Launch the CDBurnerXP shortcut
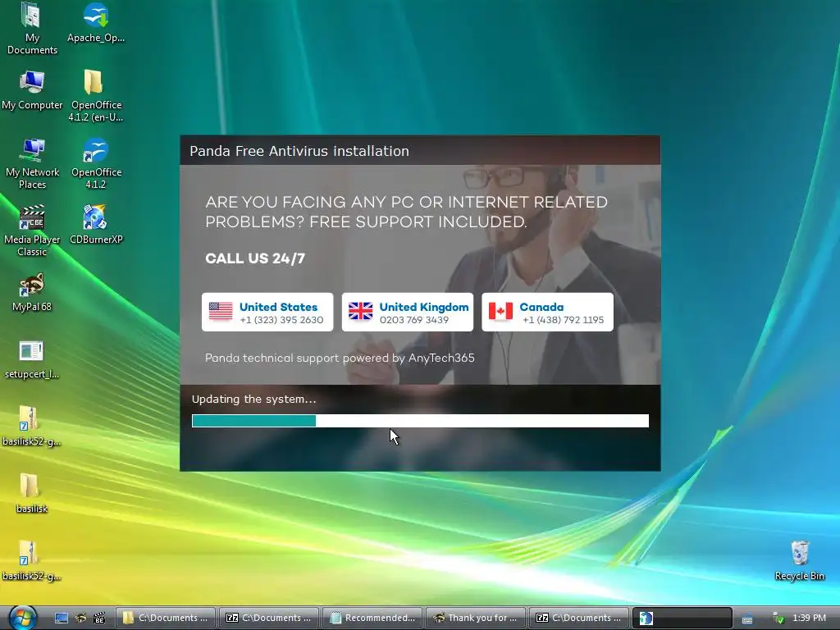The width and height of the screenshot is (840, 630). (95, 225)
